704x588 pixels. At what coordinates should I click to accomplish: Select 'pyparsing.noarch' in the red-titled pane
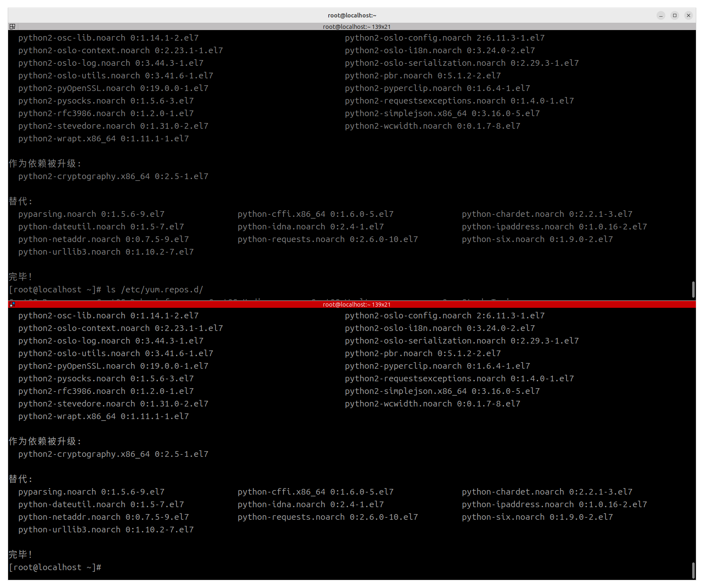click(x=57, y=492)
